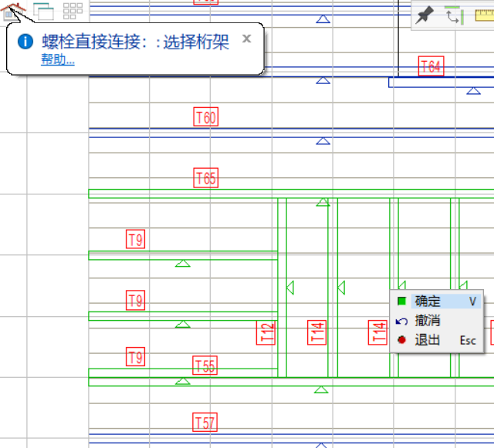Close the bolt connection tooltip
The width and height of the screenshot is (494, 448).
click(247, 39)
